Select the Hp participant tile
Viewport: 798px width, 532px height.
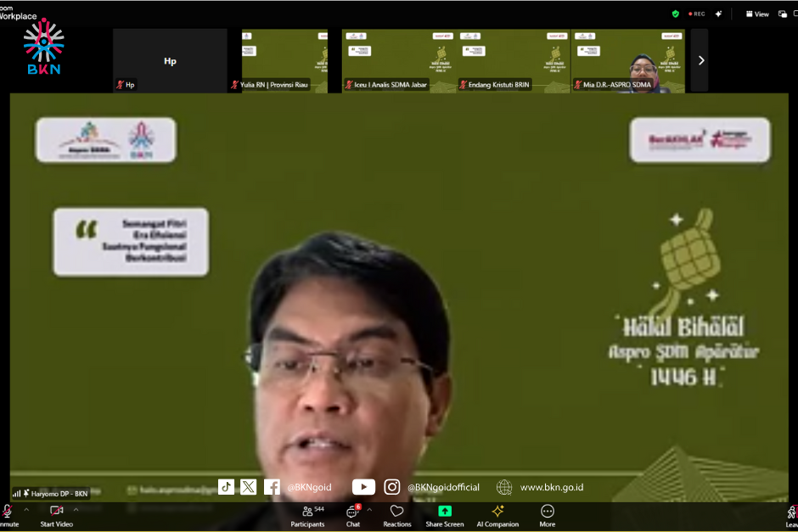point(170,60)
